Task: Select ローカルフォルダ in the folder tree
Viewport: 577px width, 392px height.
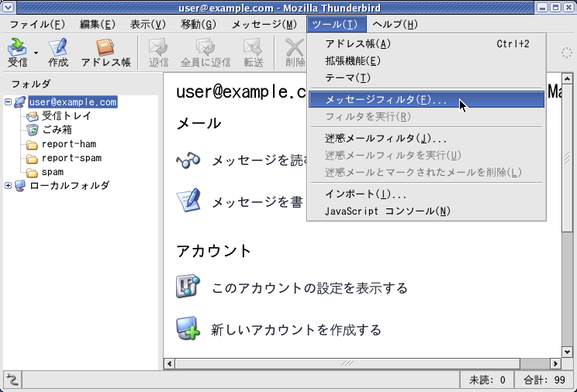Action: (70, 185)
